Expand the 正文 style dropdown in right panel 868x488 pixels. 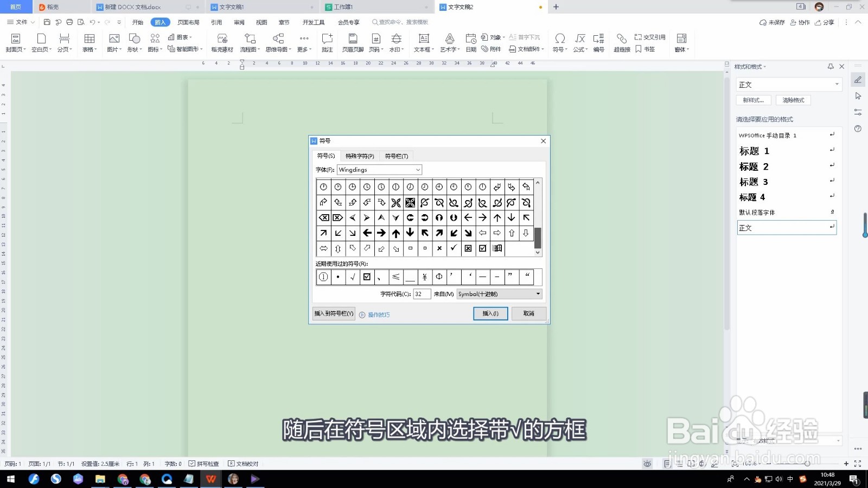pyautogui.click(x=837, y=84)
